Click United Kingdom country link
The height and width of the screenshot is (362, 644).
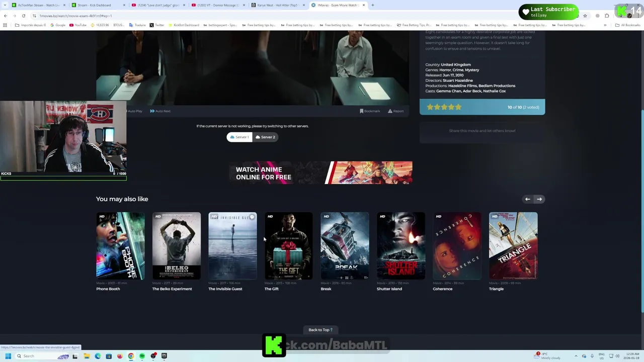click(x=456, y=65)
